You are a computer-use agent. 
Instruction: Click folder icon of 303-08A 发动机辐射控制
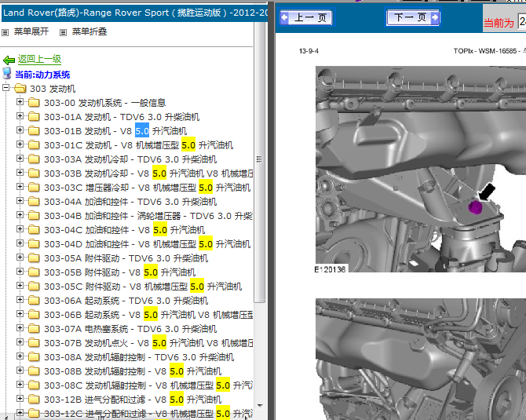point(34,356)
